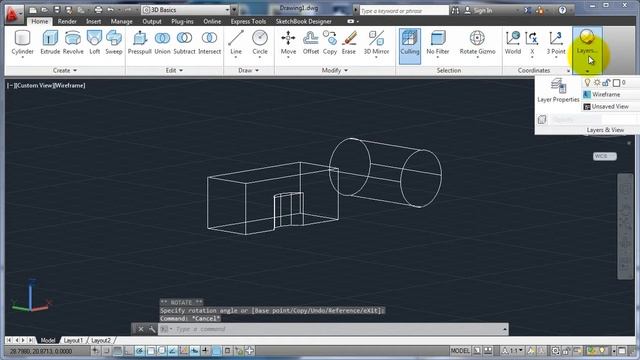640x360 pixels.
Task: Switch to Express Tools tab
Action: pyautogui.click(x=248, y=21)
